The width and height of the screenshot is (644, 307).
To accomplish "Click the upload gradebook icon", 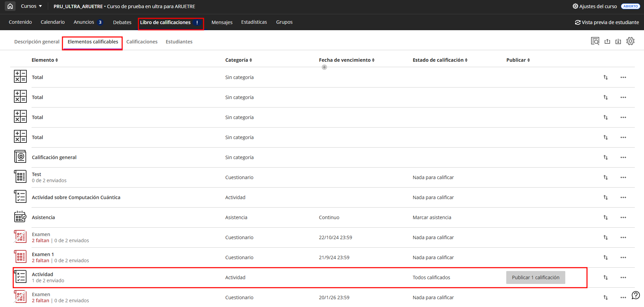I will (x=607, y=41).
